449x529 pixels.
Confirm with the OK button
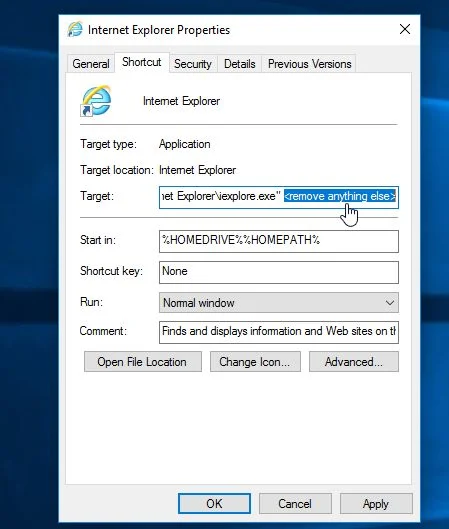(x=214, y=504)
